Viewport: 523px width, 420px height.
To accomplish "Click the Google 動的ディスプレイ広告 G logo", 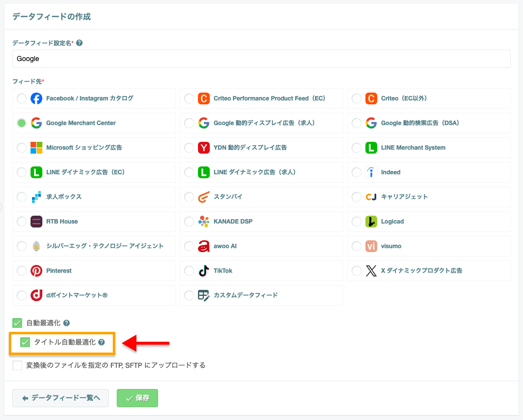I will 204,123.
